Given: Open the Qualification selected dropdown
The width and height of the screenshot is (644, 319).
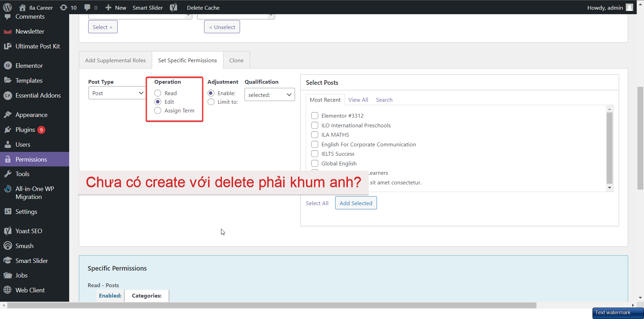Looking at the screenshot, I should [x=270, y=95].
